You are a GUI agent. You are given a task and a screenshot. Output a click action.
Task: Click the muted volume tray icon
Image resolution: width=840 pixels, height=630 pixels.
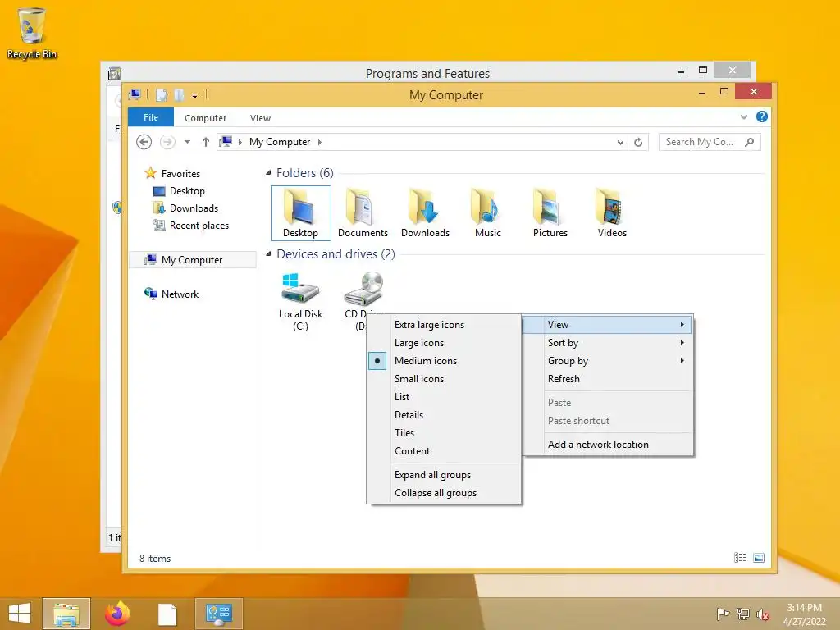click(x=762, y=614)
